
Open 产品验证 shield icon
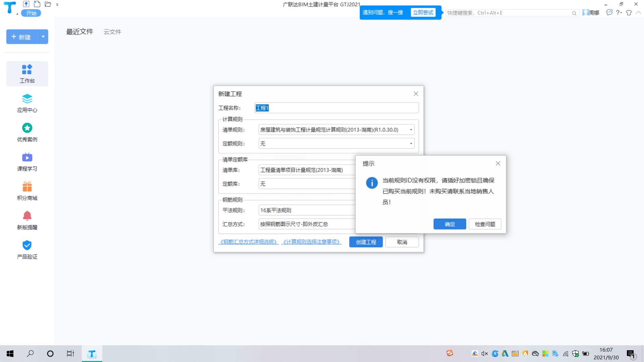point(27,250)
